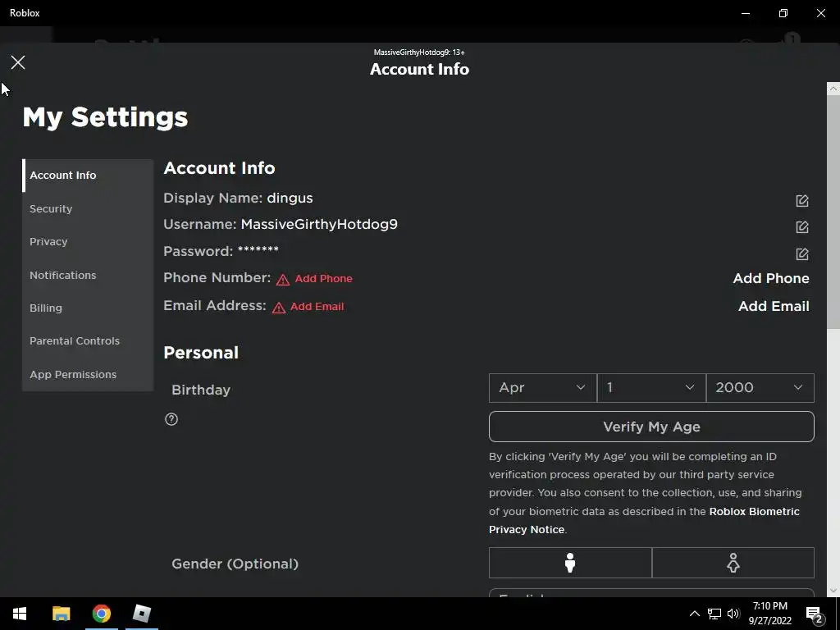
Task: Open the Privacy settings tab
Action: pyautogui.click(x=88, y=242)
